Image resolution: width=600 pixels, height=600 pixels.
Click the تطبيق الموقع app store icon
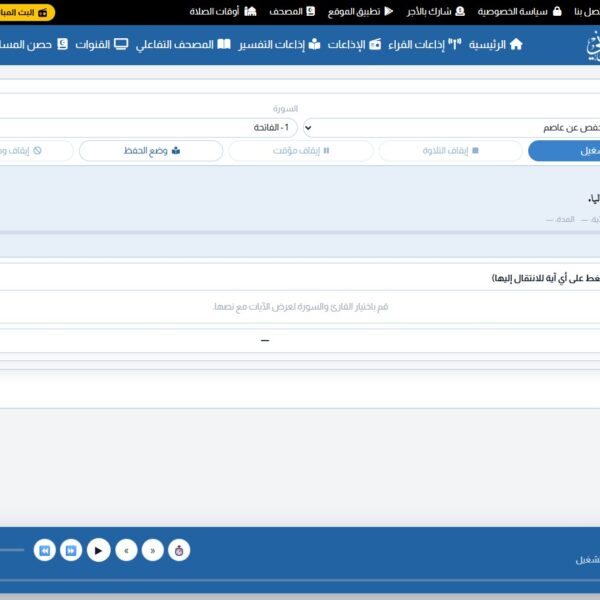pyautogui.click(x=389, y=11)
